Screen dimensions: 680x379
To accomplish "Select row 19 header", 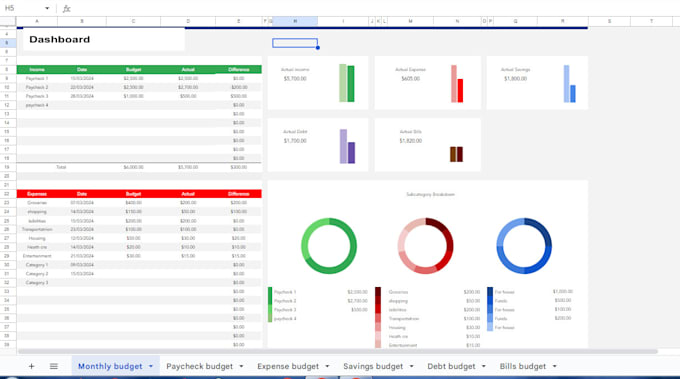I will click(7, 167).
